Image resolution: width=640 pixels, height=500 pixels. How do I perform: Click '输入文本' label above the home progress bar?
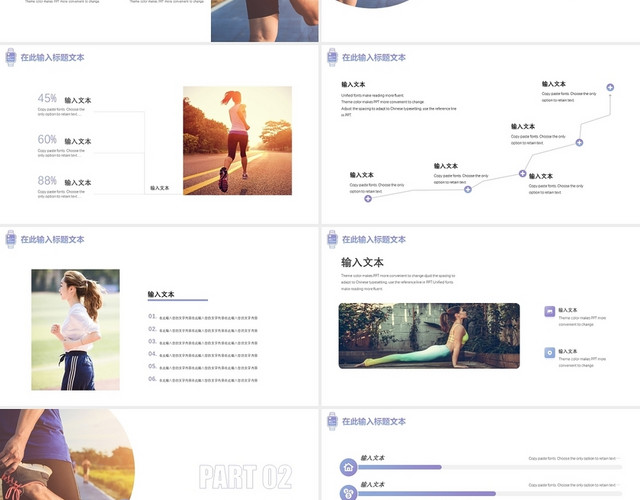tap(373, 458)
